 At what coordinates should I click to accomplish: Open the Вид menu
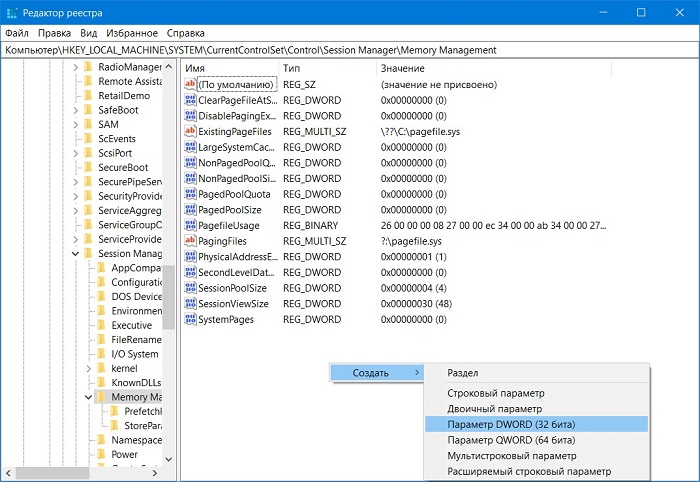(89, 33)
